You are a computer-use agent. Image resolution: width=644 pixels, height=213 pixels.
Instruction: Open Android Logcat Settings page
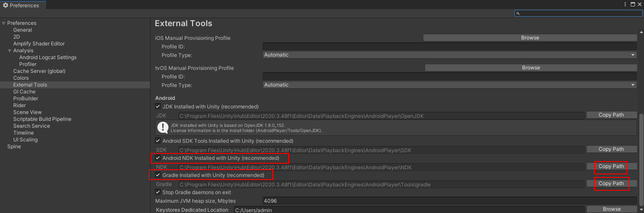(x=48, y=57)
